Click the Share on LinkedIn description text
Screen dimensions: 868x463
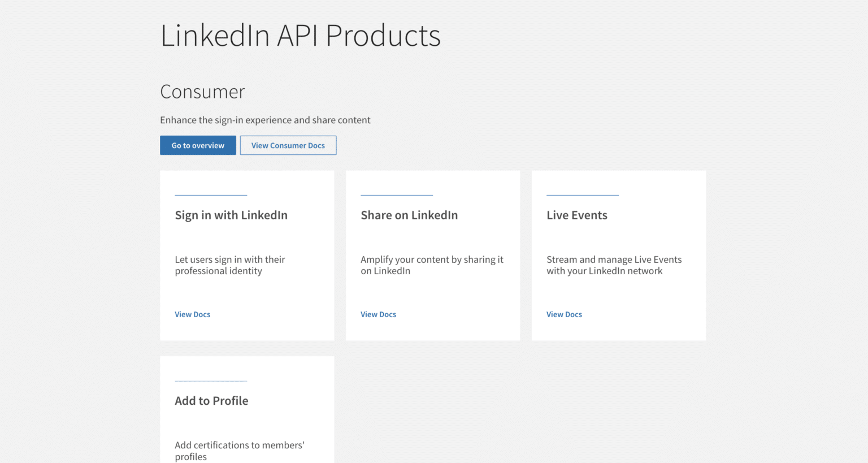pos(432,265)
